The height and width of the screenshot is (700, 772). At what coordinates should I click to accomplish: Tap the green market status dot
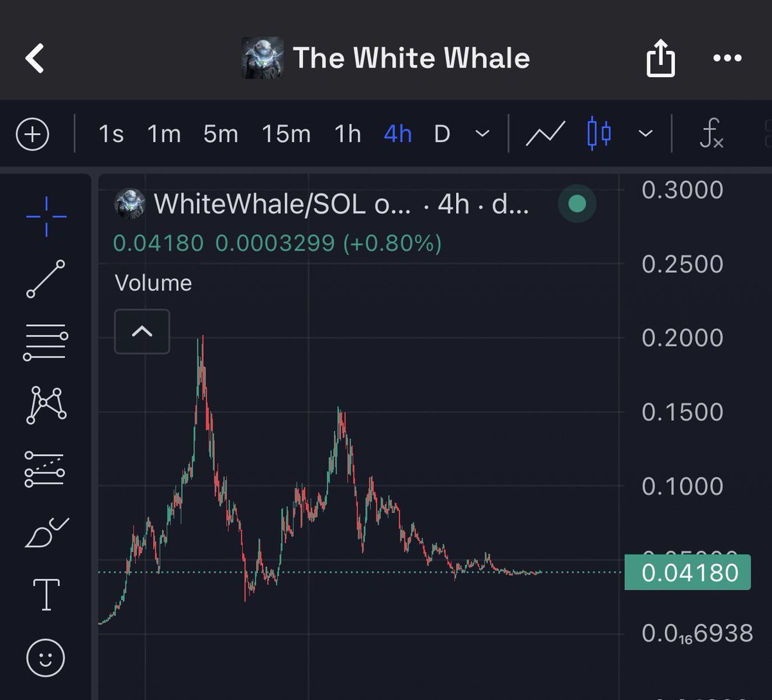coord(577,204)
